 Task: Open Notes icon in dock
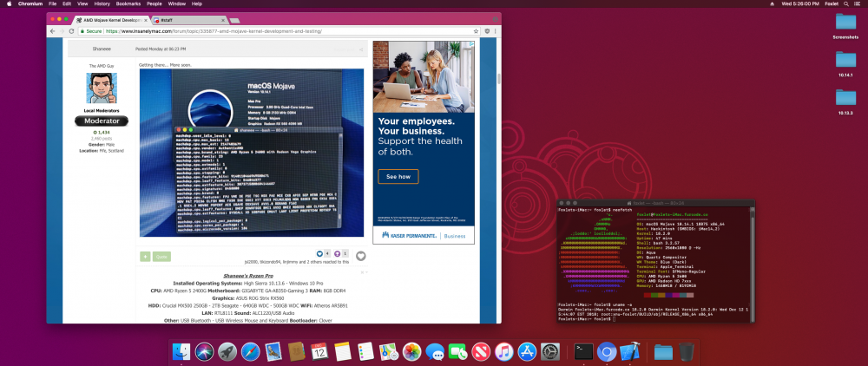343,351
